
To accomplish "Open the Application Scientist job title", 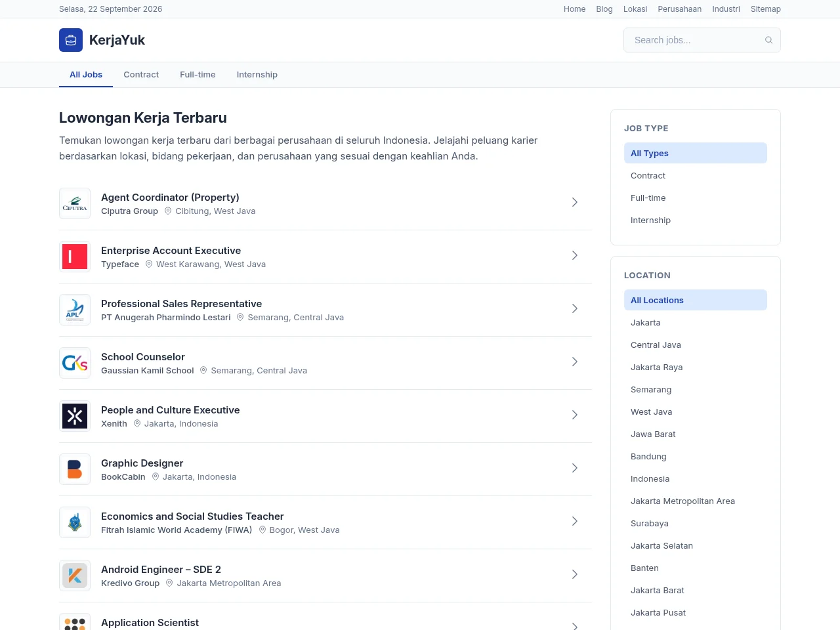I will [150, 622].
